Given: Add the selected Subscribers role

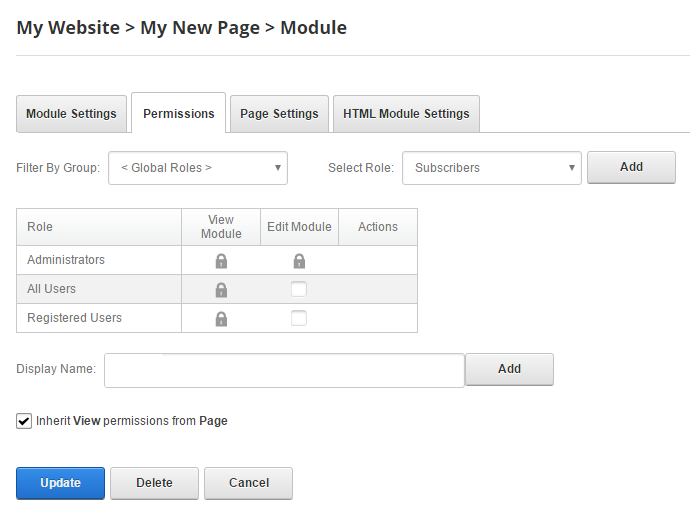Looking at the screenshot, I should click(x=631, y=167).
